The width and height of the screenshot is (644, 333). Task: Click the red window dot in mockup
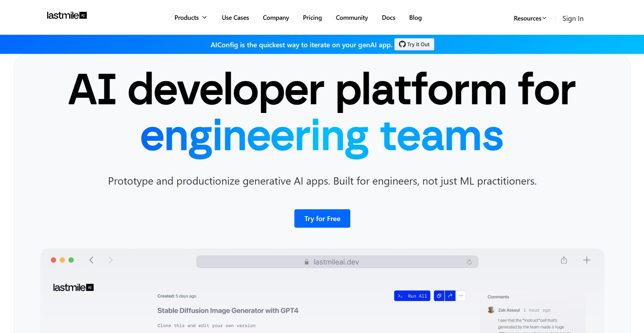tap(53, 260)
